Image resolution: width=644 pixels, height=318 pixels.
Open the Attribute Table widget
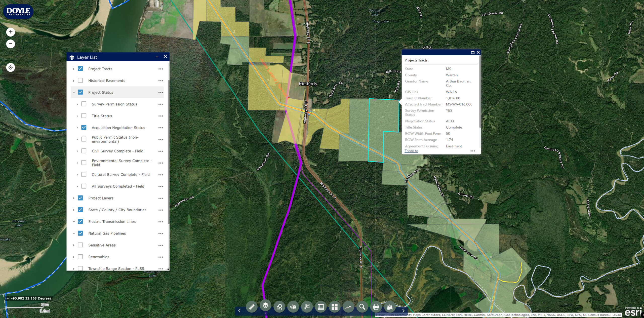[321, 307]
